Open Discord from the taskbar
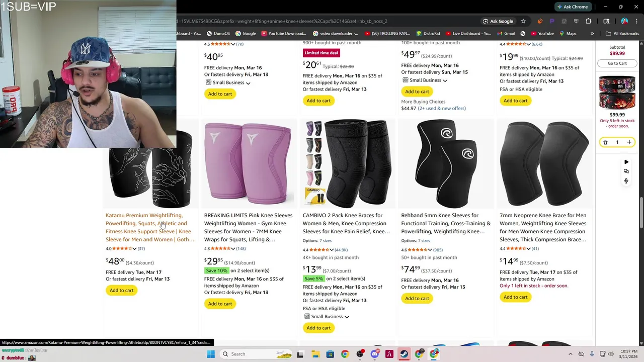This screenshot has height=362, width=644. coord(374,354)
